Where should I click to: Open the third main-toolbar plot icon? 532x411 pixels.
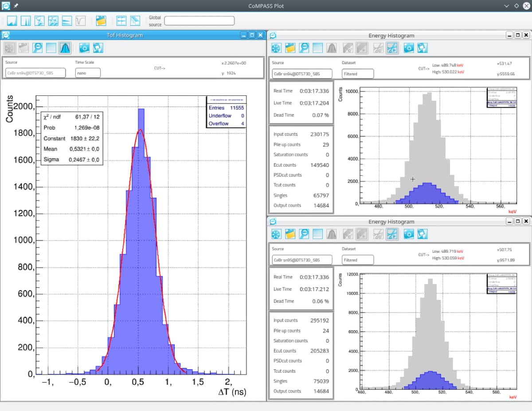tap(39, 20)
